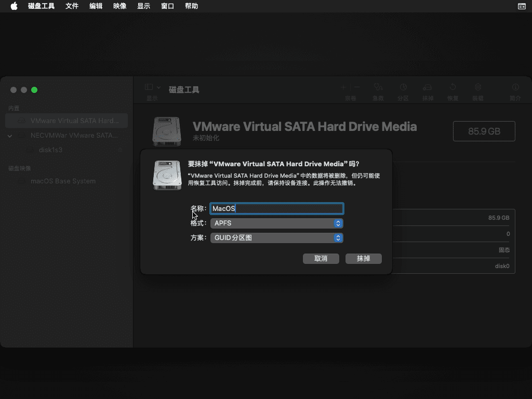Click the 抹掉 button in the dialog
This screenshot has width=532, height=399.
[x=363, y=259]
